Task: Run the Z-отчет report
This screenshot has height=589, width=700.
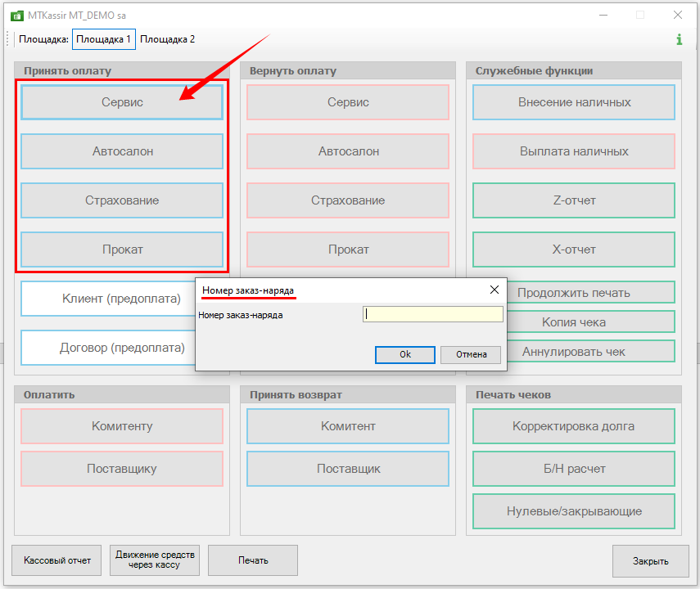Action: coord(574,200)
